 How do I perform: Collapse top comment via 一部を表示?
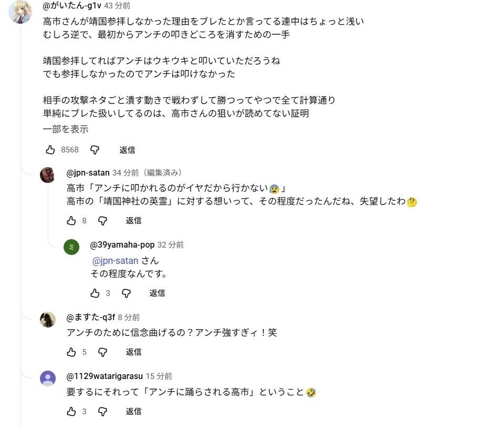point(66,129)
